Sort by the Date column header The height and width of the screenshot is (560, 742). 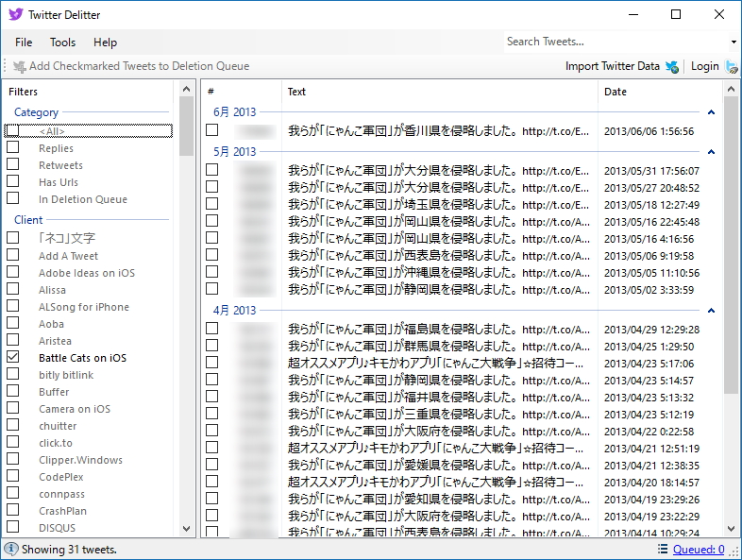click(x=660, y=92)
